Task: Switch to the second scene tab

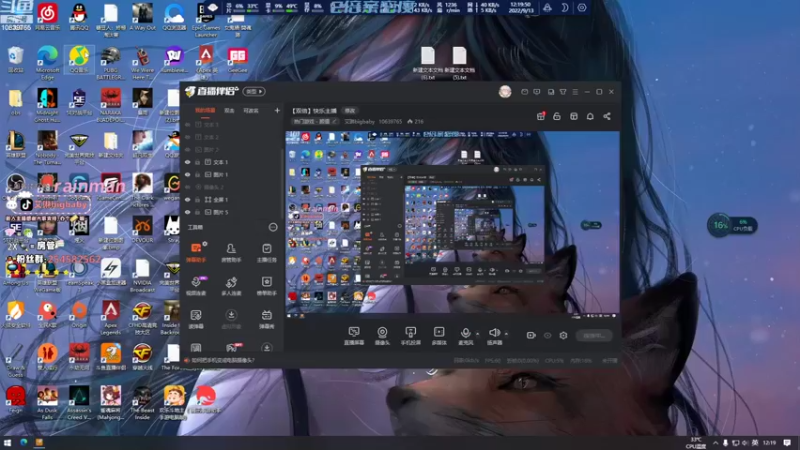Action: tap(230, 110)
